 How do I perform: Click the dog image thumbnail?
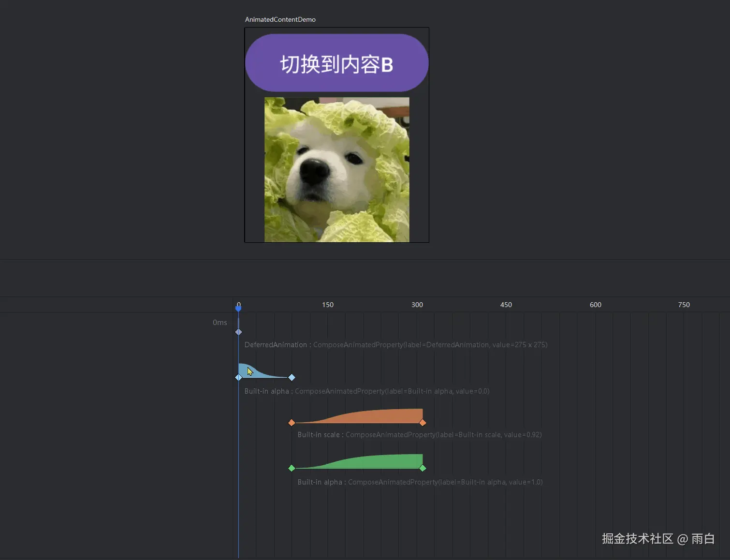336,169
